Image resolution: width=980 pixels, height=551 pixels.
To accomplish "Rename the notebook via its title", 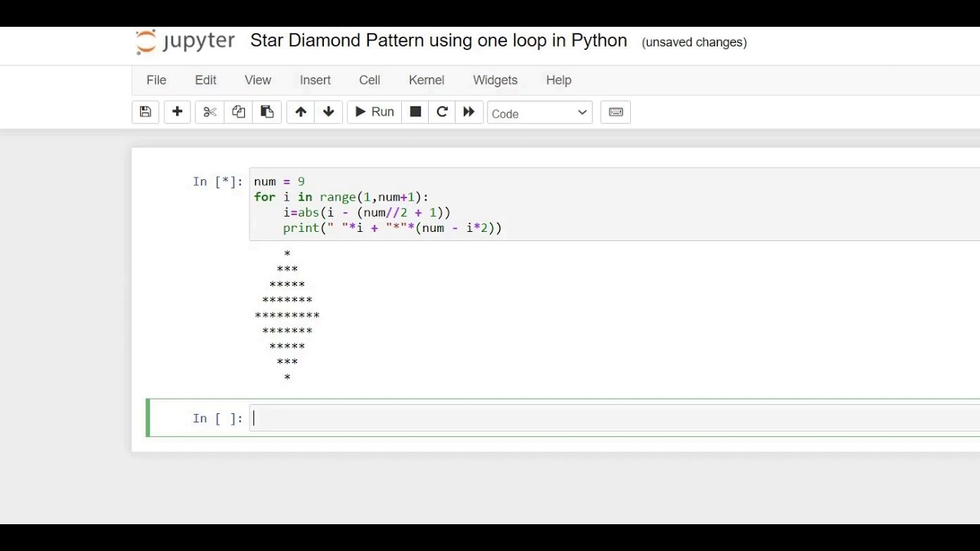I will pyautogui.click(x=439, y=41).
